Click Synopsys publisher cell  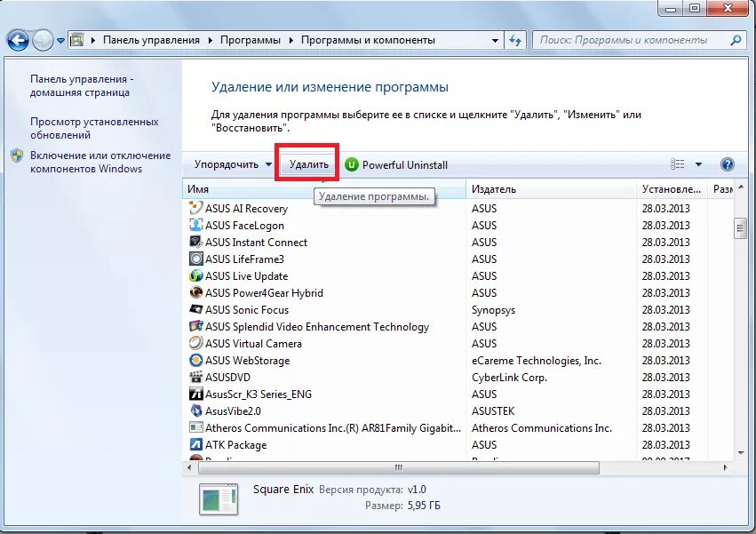(x=493, y=310)
